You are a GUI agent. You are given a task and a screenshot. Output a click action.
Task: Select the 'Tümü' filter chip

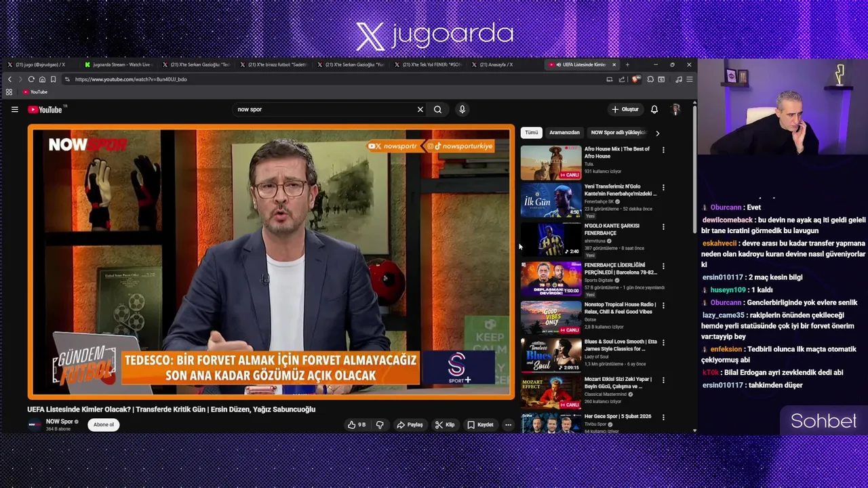tap(531, 133)
